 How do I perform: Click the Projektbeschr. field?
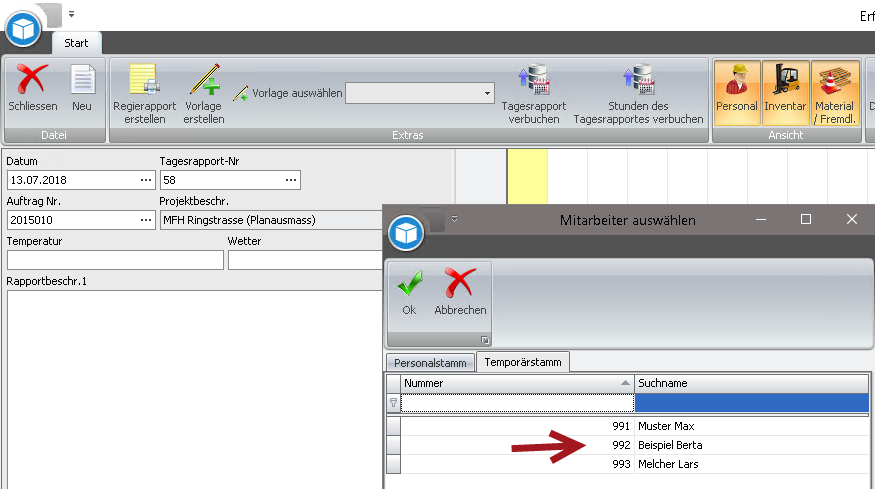pos(271,220)
